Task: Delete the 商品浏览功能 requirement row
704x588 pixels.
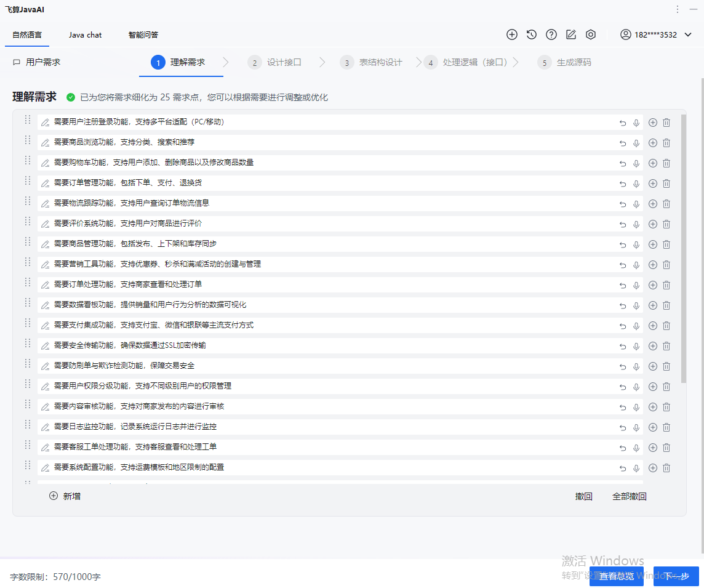Action: tap(666, 143)
